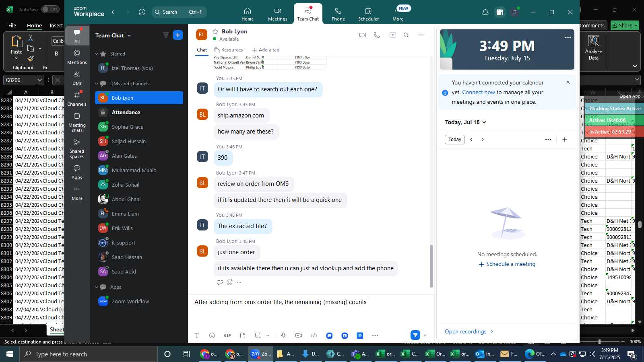The height and width of the screenshot is (362, 644).
Task: Click Connect now calendar link
Action: pyautogui.click(x=479, y=92)
